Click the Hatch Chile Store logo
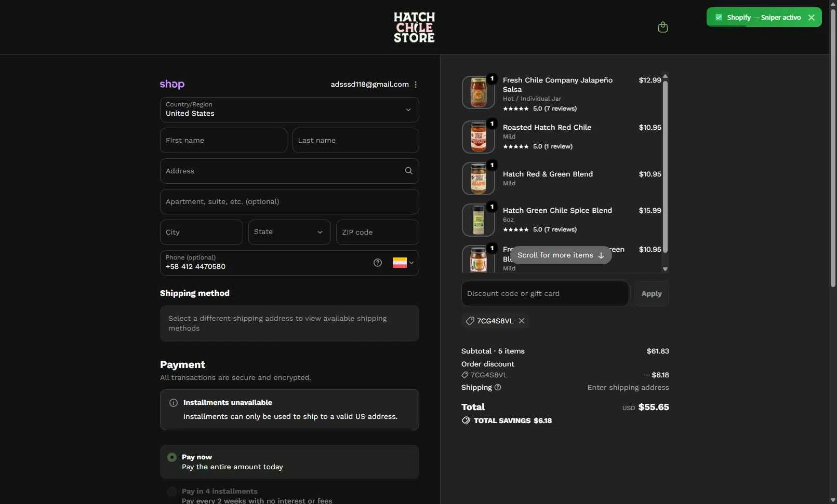This screenshot has width=837, height=504. (414, 27)
